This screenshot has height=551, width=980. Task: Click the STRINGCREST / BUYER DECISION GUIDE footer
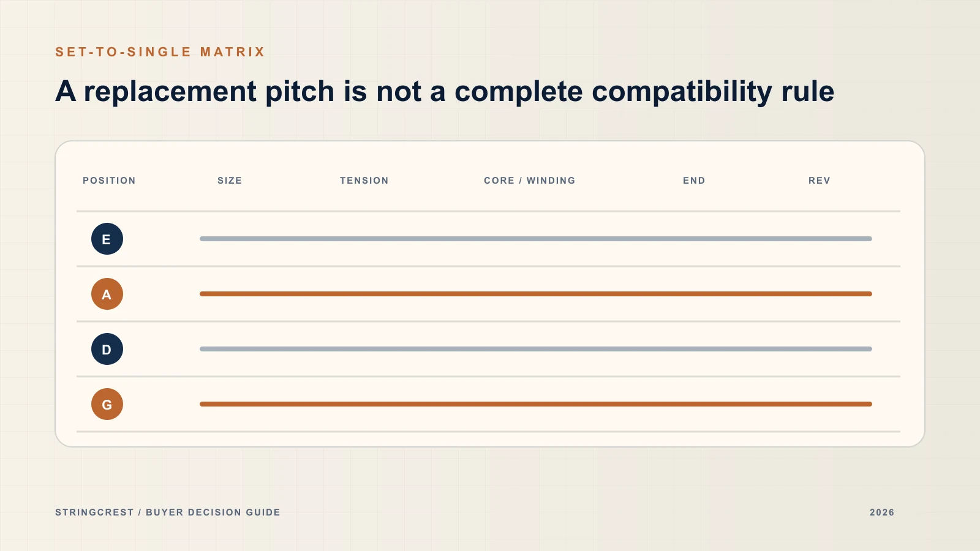[x=168, y=512]
